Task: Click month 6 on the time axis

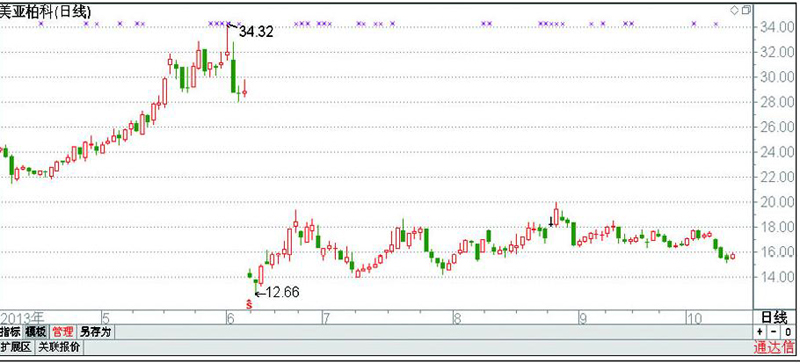Action: [x=231, y=319]
